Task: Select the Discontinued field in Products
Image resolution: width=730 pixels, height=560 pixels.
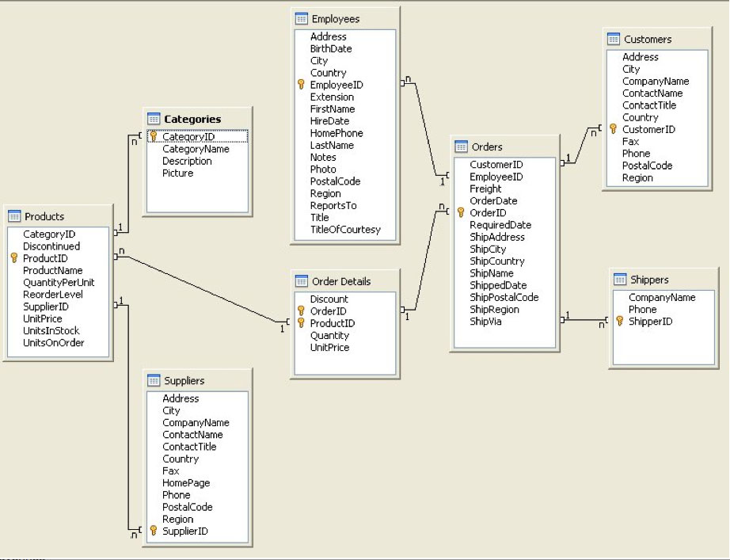Action: (51, 246)
